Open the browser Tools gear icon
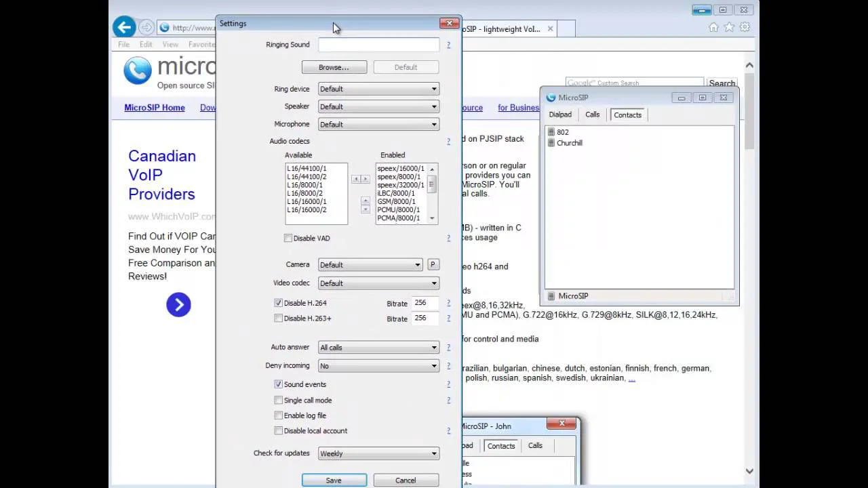Viewport: 868px width, 488px height. click(x=745, y=27)
